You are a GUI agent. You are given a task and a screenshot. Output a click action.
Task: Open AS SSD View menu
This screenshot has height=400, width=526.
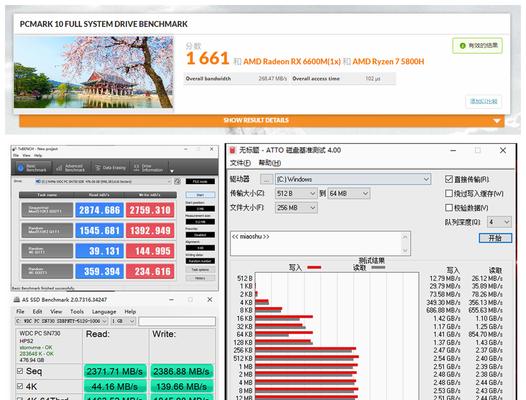point(56,311)
